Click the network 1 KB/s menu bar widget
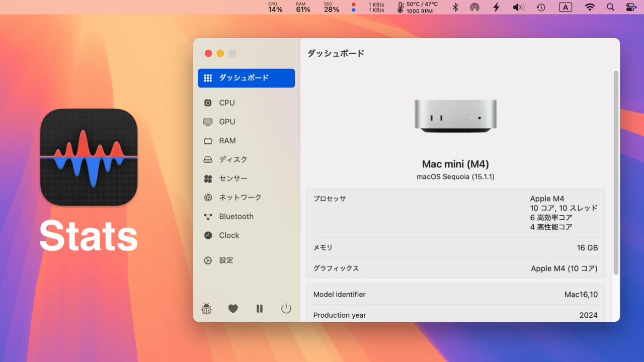 click(x=368, y=7)
